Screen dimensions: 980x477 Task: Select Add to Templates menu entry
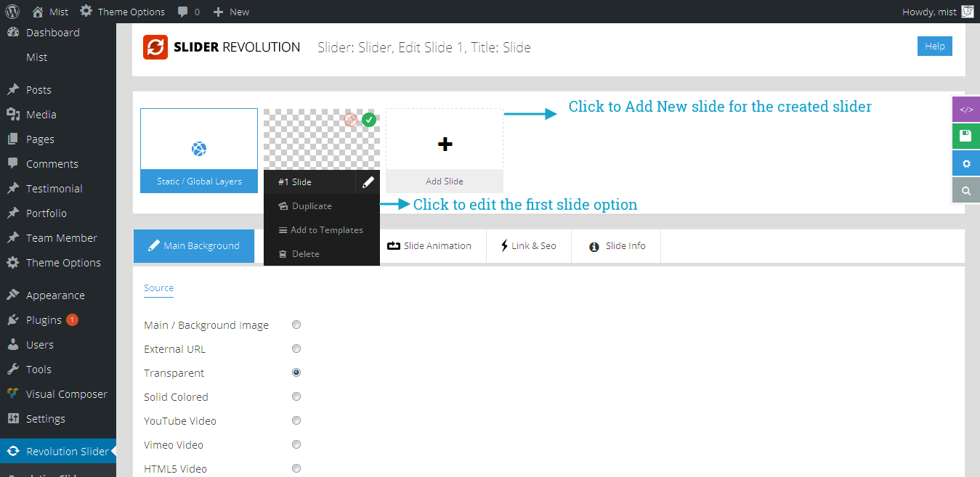pyautogui.click(x=326, y=230)
